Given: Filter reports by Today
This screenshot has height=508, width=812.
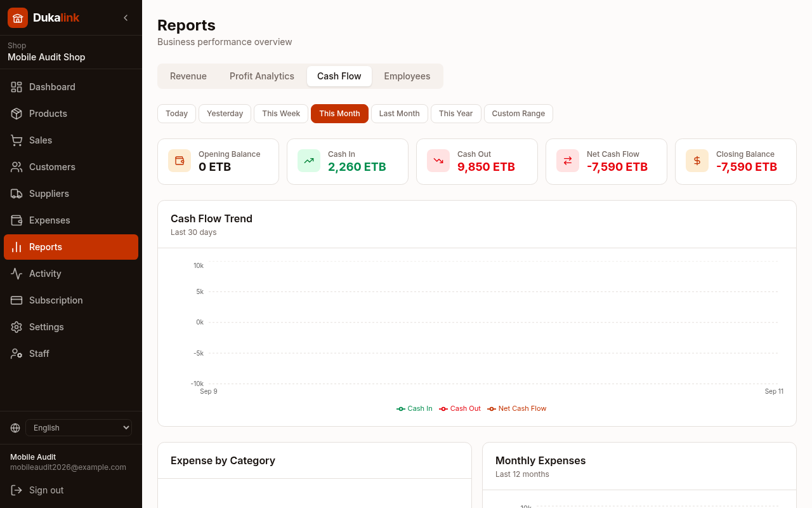Looking at the screenshot, I should (x=176, y=114).
